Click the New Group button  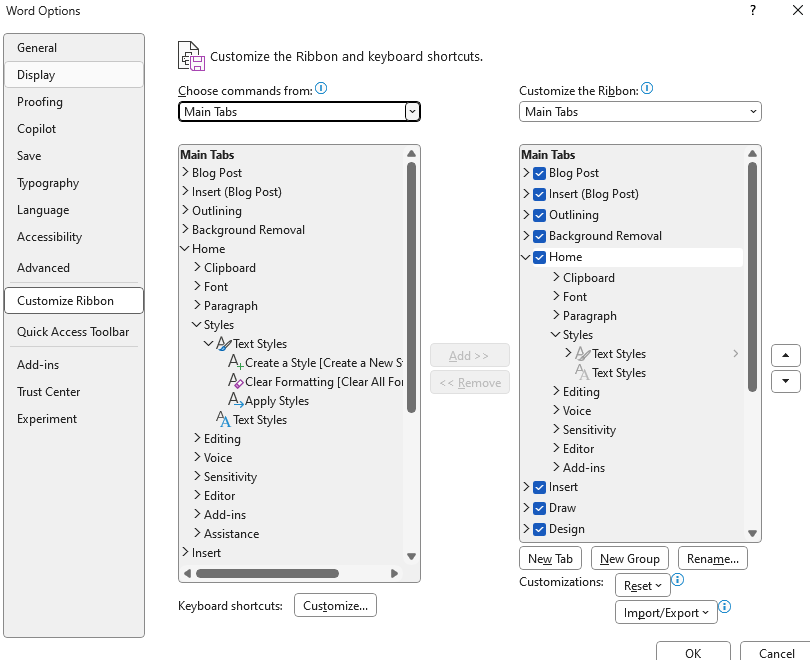[629, 558]
